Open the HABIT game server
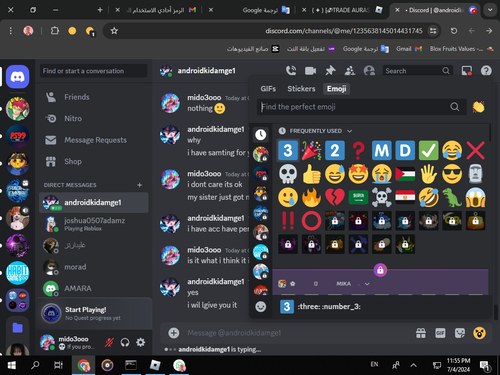The width and height of the screenshot is (500, 375). click(18, 273)
